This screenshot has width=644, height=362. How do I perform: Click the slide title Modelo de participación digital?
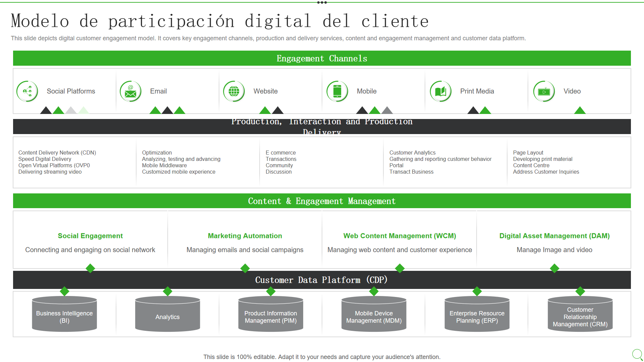pos(220,21)
